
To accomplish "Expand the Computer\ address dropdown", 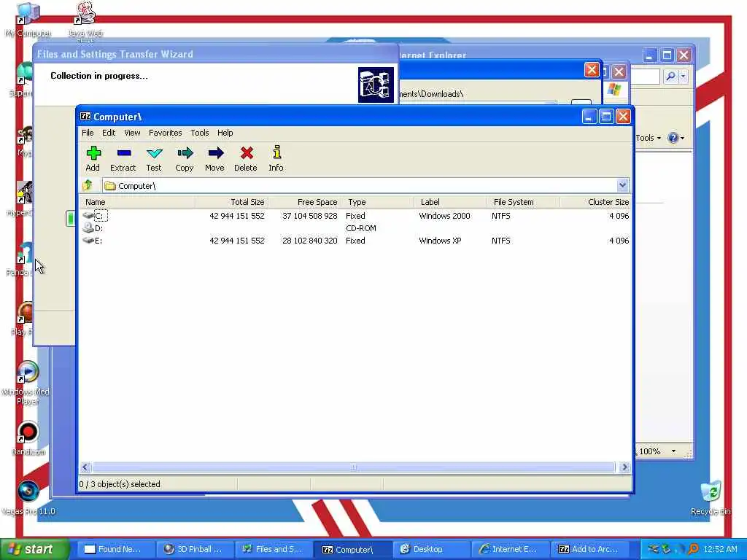I will tap(622, 185).
